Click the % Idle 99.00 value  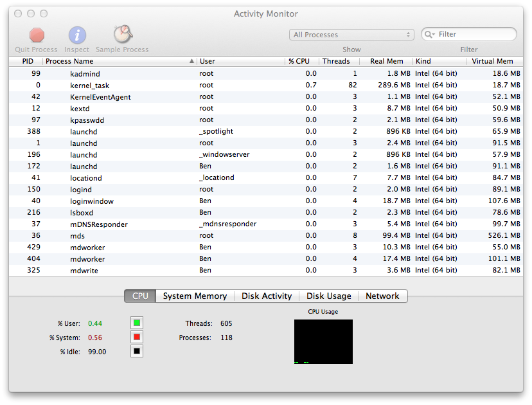[x=97, y=352]
